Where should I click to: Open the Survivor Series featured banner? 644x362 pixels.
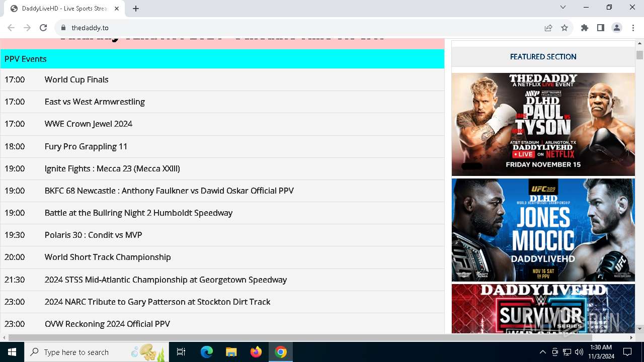pyautogui.click(x=543, y=309)
